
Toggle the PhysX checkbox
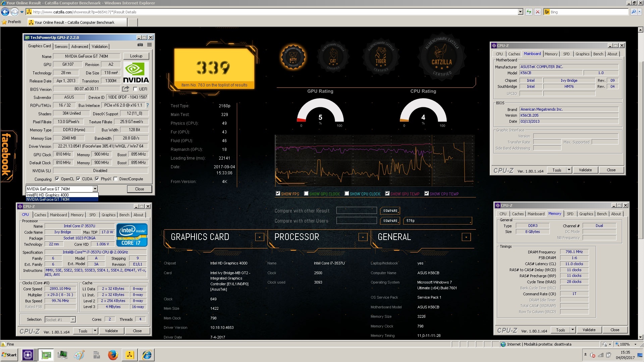pos(97,179)
